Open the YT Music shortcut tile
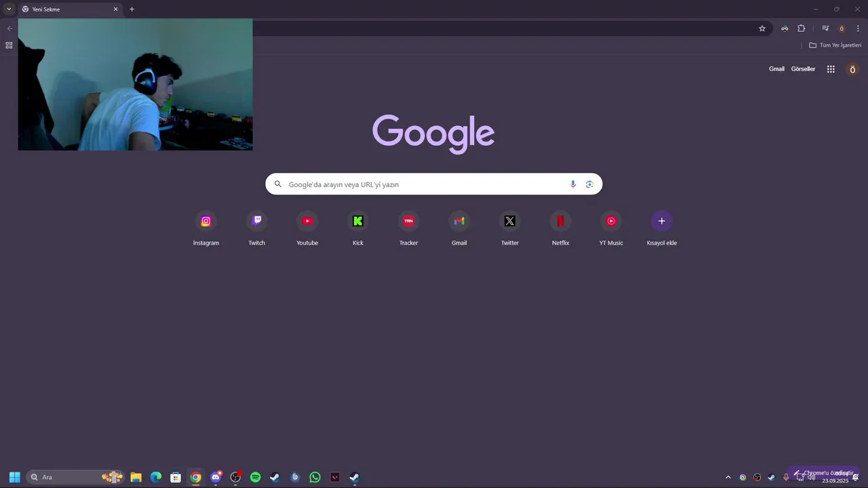 click(x=611, y=228)
